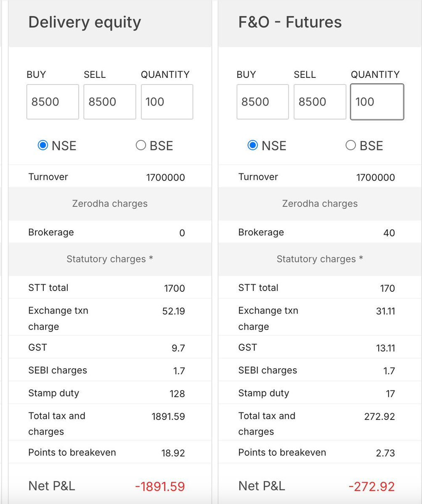Click the Delivery equity panel heading
422x504 pixels.
[x=85, y=22]
